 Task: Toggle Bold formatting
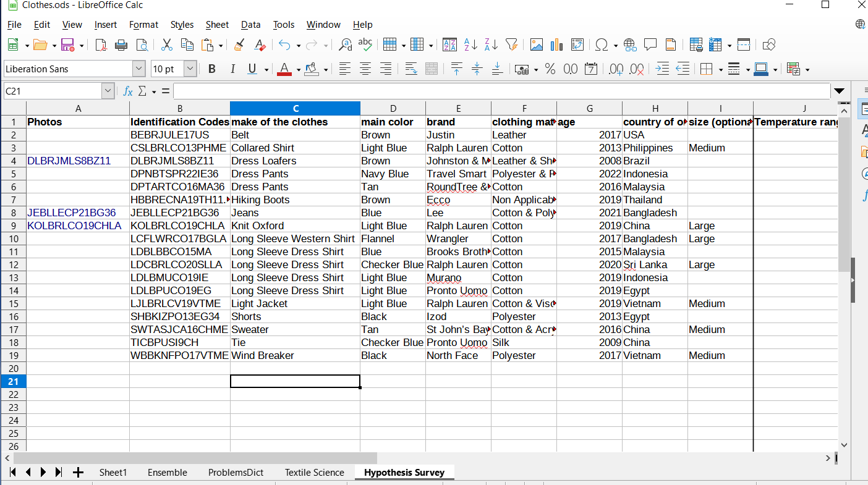pos(211,69)
